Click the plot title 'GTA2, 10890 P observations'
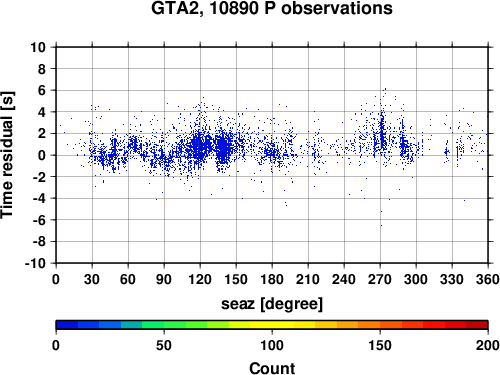This screenshot has height=375, width=500. pos(272,8)
